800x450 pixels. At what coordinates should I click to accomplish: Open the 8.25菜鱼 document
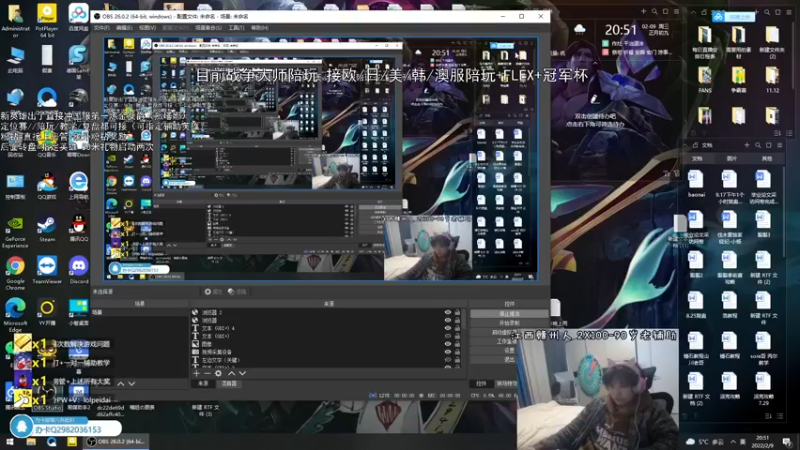tap(696, 305)
